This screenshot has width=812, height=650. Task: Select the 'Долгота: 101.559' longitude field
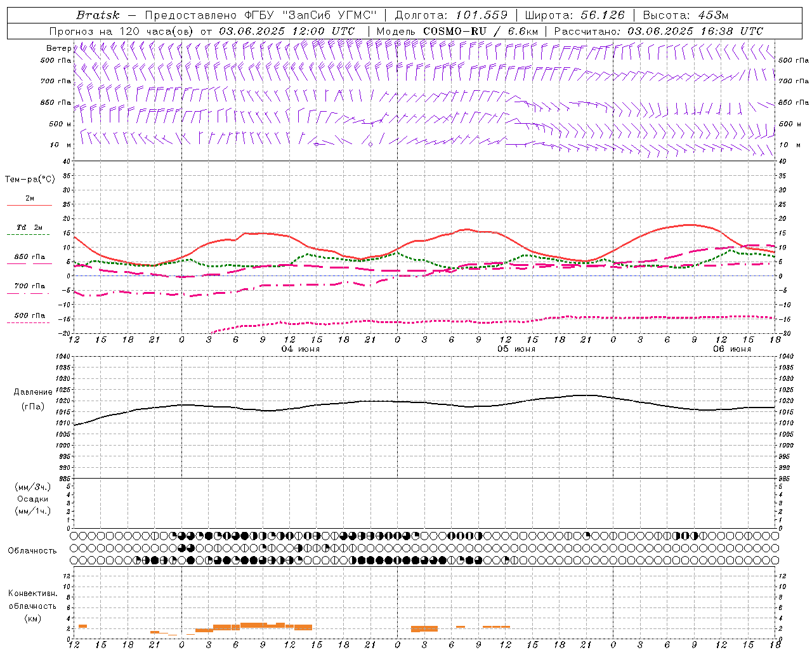click(x=451, y=15)
